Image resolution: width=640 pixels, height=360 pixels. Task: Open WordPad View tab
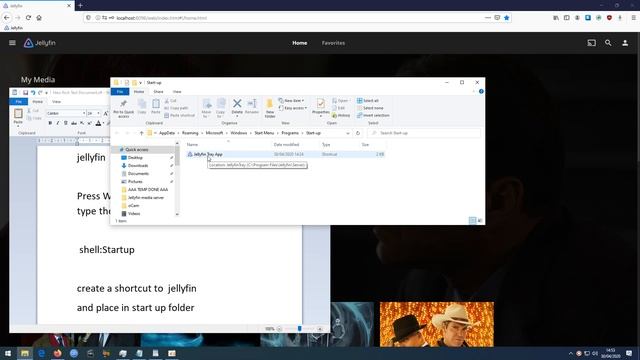tap(56, 102)
